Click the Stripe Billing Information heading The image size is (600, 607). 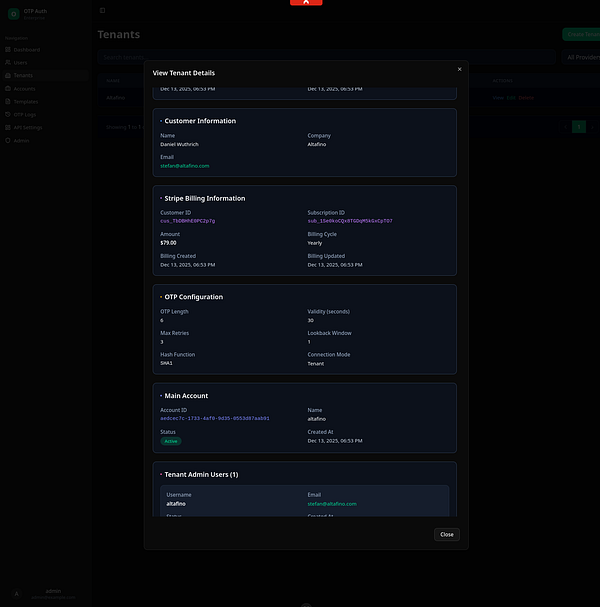pyautogui.click(x=205, y=198)
